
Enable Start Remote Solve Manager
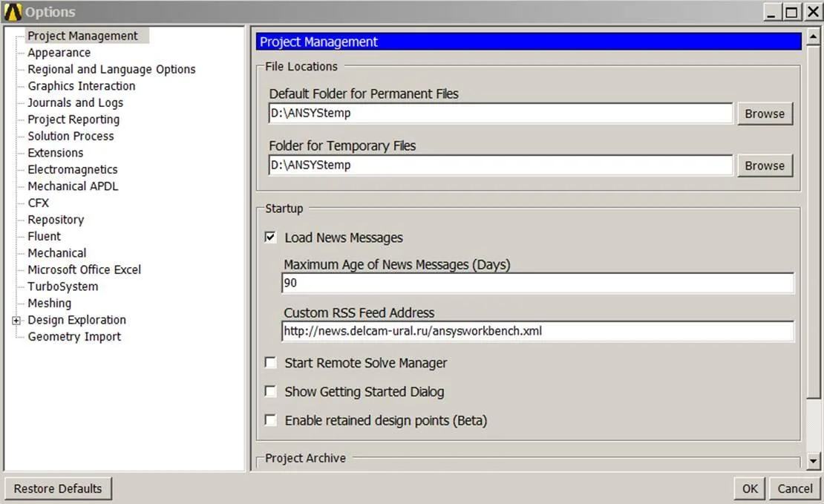tap(271, 362)
